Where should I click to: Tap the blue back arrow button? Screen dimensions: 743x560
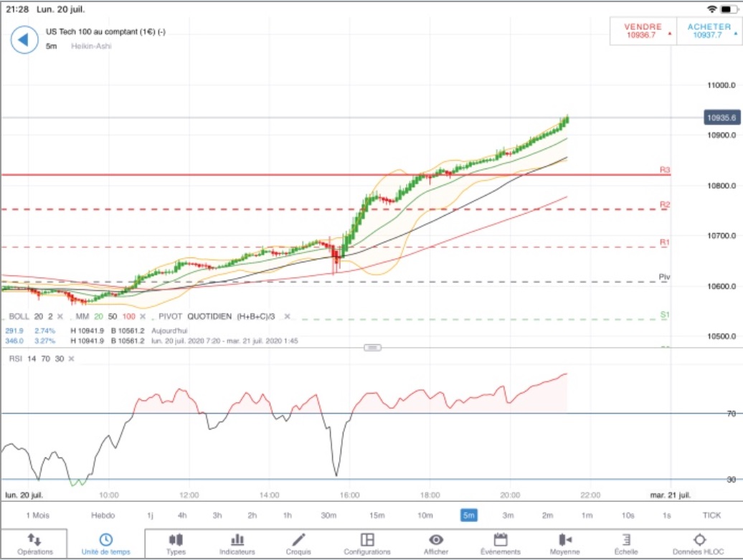(x=24, y=39)
